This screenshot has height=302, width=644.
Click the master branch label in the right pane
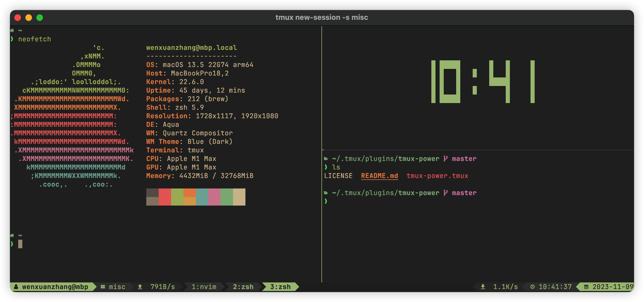coord(464,158)
